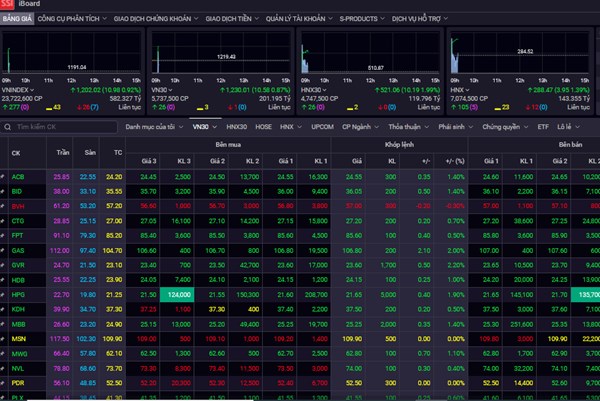The image size is (600, 401).
Task: Click the Tìm kiếm CK search field
Action: click(59, 127)
